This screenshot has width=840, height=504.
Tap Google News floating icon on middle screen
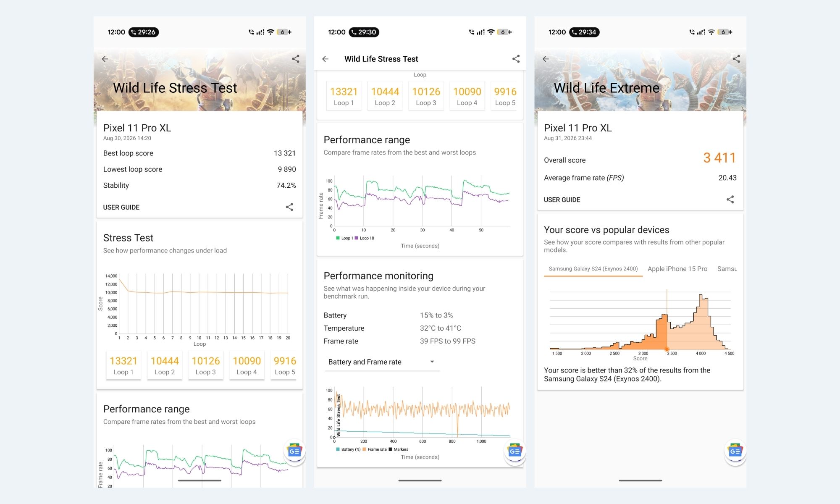pos(515,451)
